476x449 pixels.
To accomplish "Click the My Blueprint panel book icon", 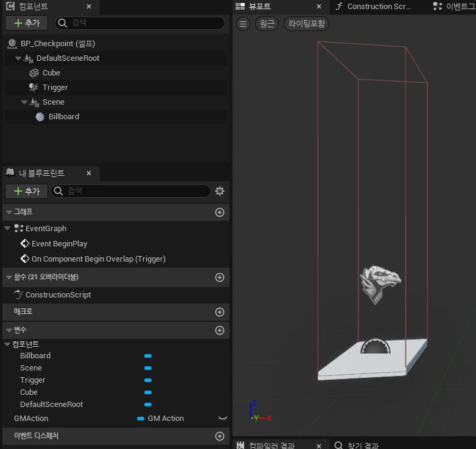I will pos(10,172).
